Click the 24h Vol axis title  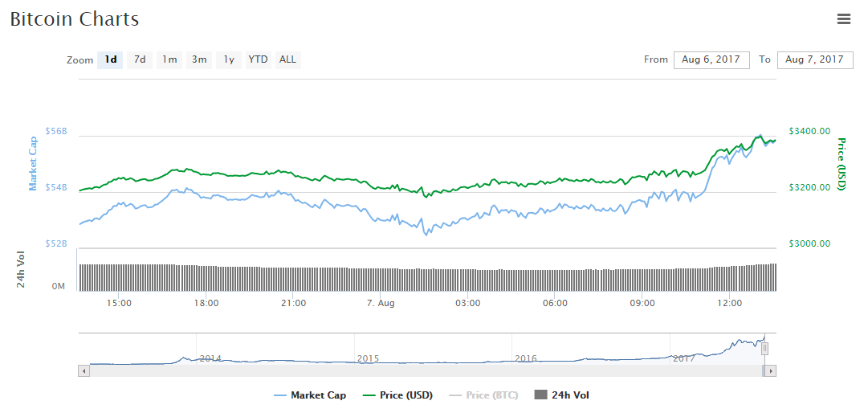point(21,269)
